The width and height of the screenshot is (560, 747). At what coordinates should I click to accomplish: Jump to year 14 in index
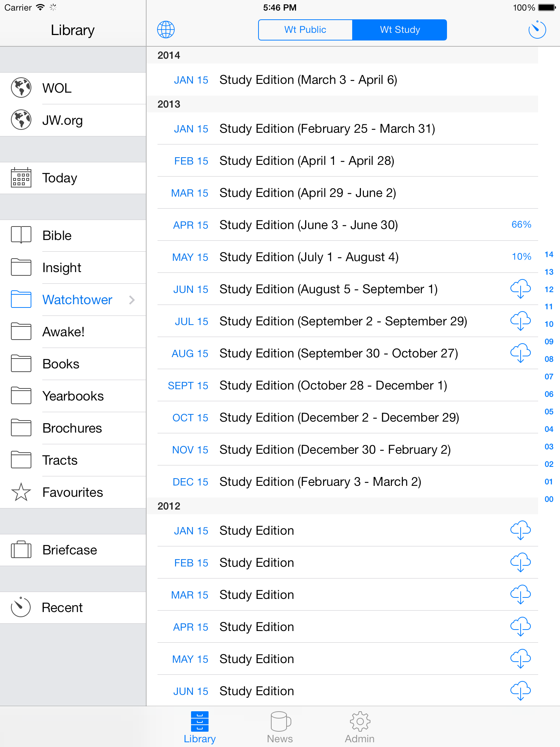(x=549, y=255)
